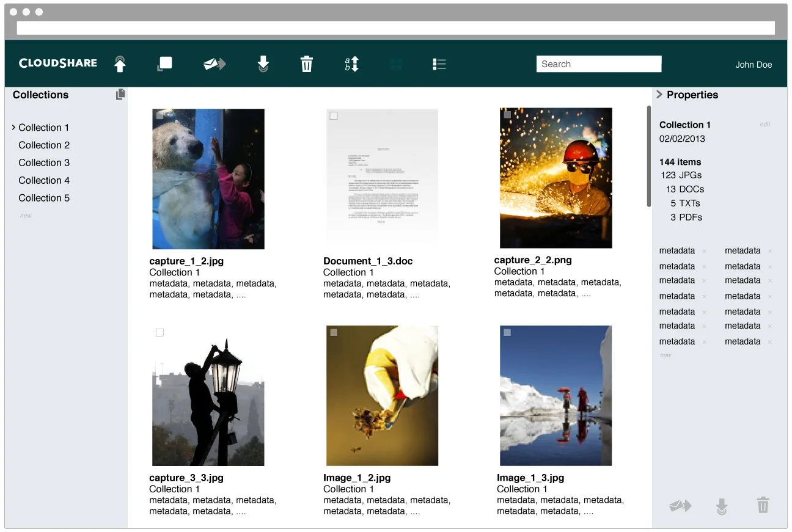Click the 'Properties' panel heading text
Image resolution: width=792 pixels, height=532 pixels.
[x=692, y=95]
